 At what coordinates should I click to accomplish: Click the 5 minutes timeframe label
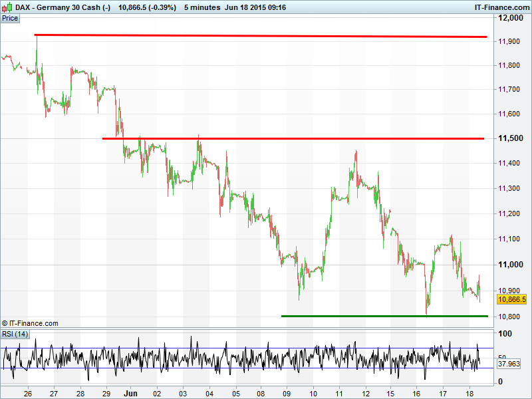click(x=203, y=7)
